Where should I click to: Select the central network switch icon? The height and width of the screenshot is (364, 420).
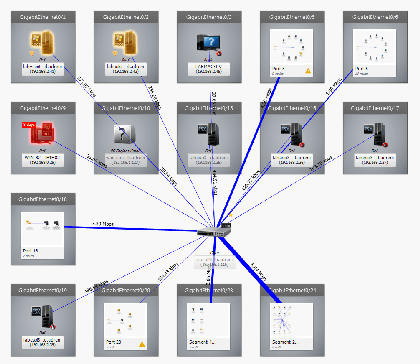(x=214, y=230)
